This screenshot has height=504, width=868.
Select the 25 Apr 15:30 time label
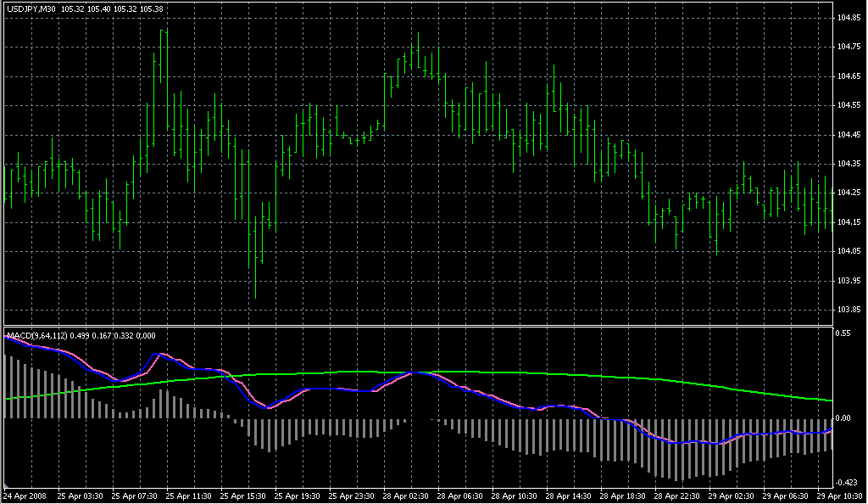242,496
